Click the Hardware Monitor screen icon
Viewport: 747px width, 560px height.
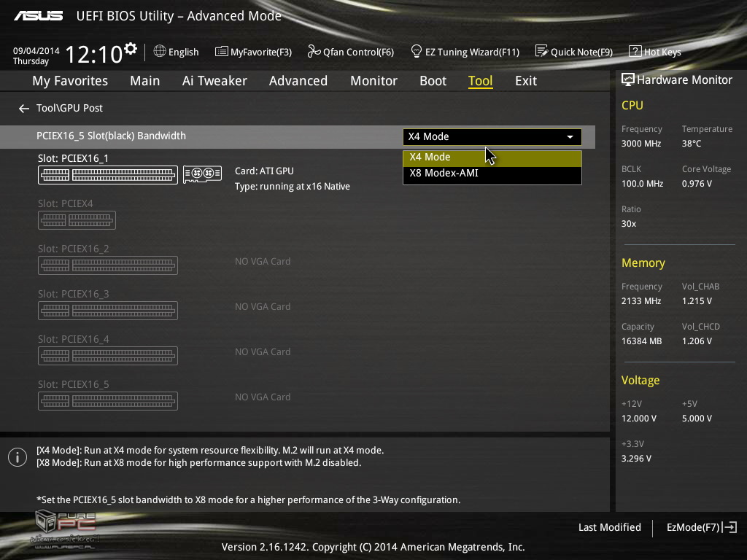(628, 79)
